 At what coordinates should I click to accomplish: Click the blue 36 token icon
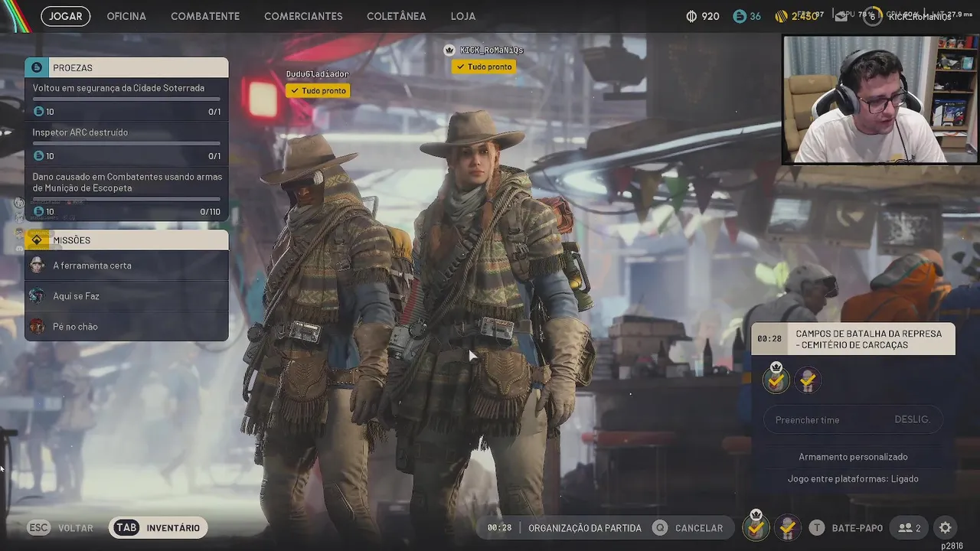(739, 16)
